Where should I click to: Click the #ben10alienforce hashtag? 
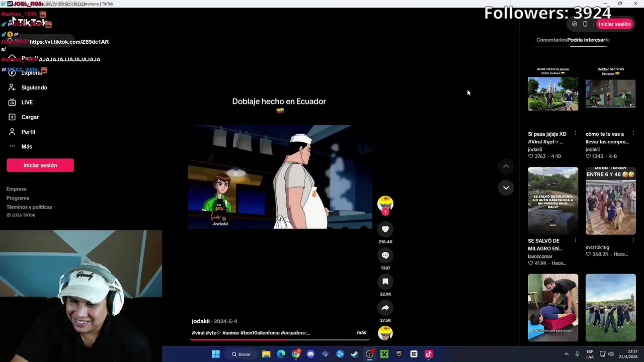pyautogui.click(x=260, y=333)
